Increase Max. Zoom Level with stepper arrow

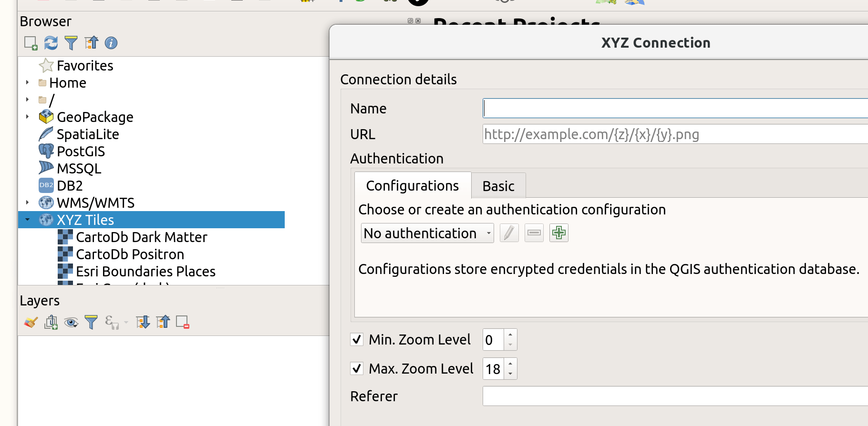pos(510,364)
